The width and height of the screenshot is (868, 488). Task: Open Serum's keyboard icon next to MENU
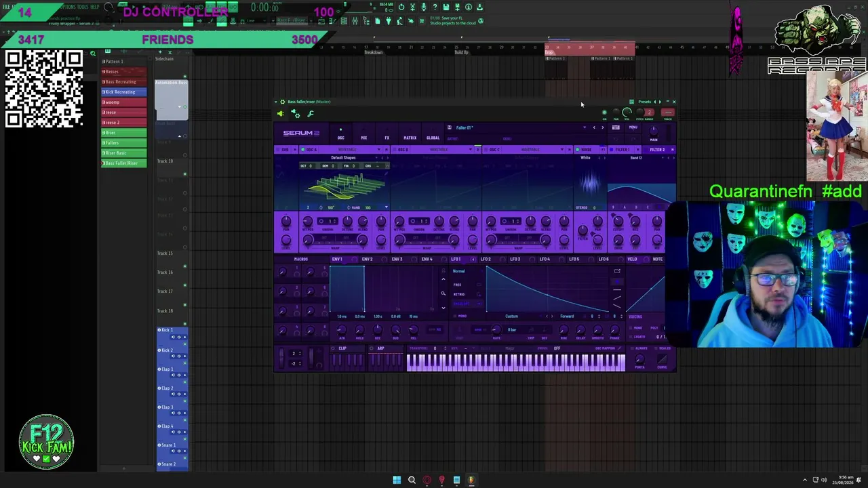(616, 127)
